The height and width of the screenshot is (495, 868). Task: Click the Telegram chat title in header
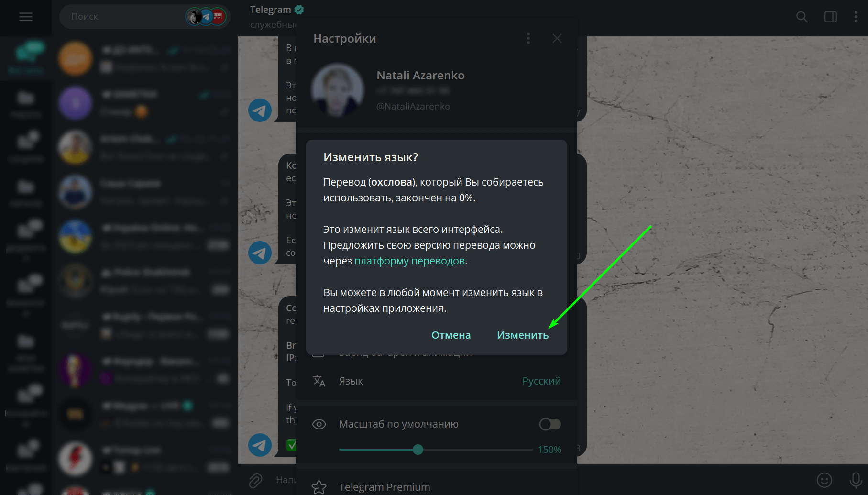[x=271, y=10]
